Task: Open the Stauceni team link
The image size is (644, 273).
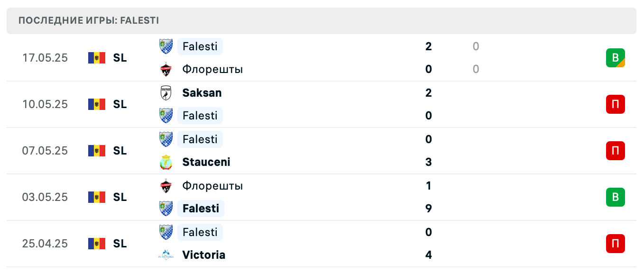Action: (x=206, y=162)
